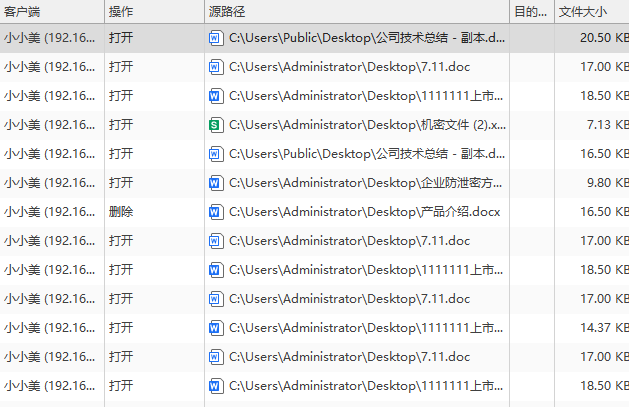629x407 pixels.
Task: Click the Word icon of the first highlighted row
Action: tap(216, 38)
